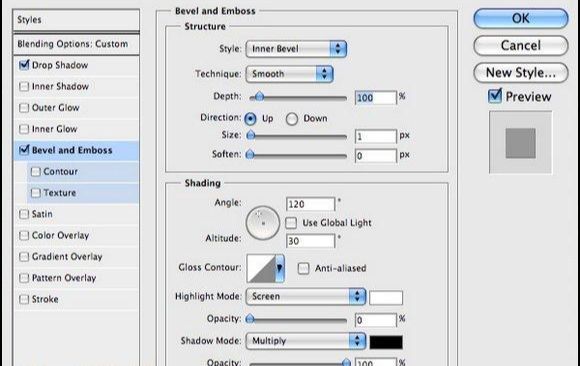The image size is (580, 366).
Task: Open the Stroke effect settings
Action: pos(45,299)
